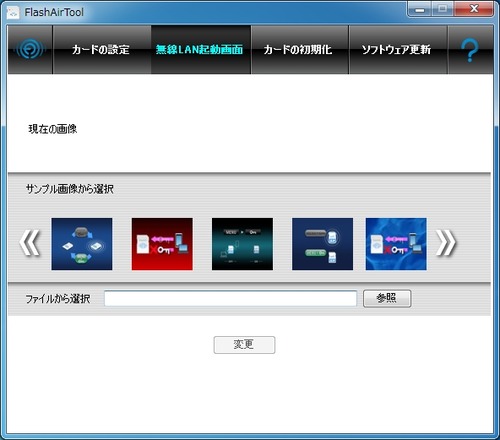Show next sample images with right arrow
The width and height of the screenshot is (500, 440).
(446, 243)
